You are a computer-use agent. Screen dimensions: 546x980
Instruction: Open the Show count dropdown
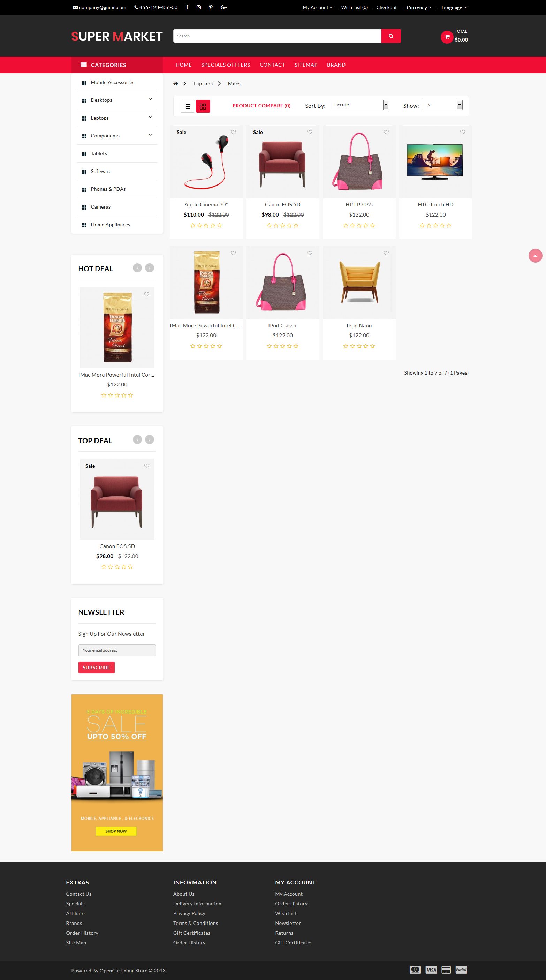click(x=442, y=105)
